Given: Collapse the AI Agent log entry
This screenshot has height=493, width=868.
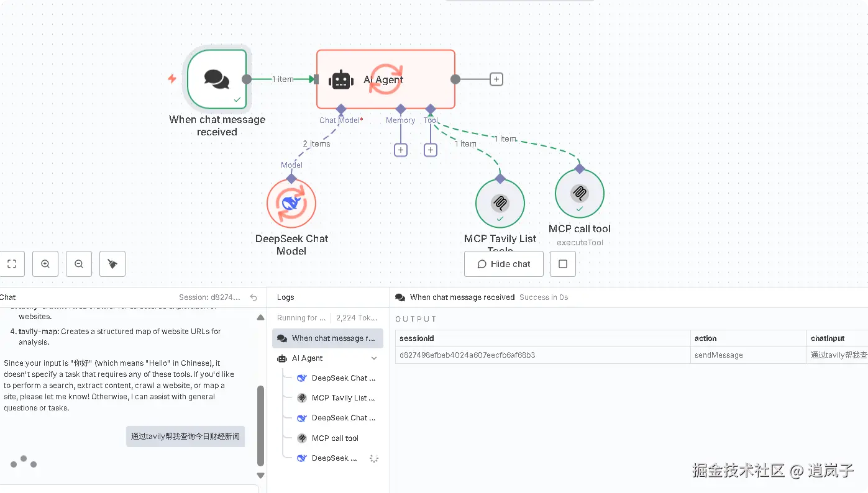Looking at the screenshot, I should (374, 358).
